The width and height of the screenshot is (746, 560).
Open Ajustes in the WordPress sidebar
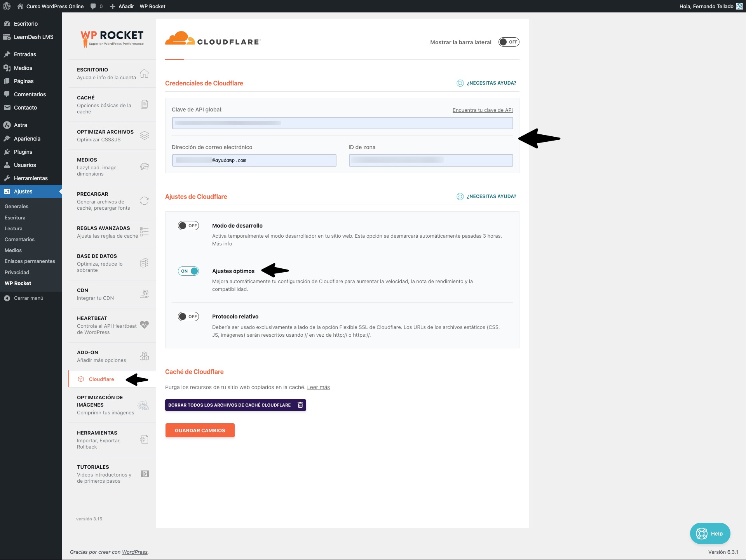(23, 191)
